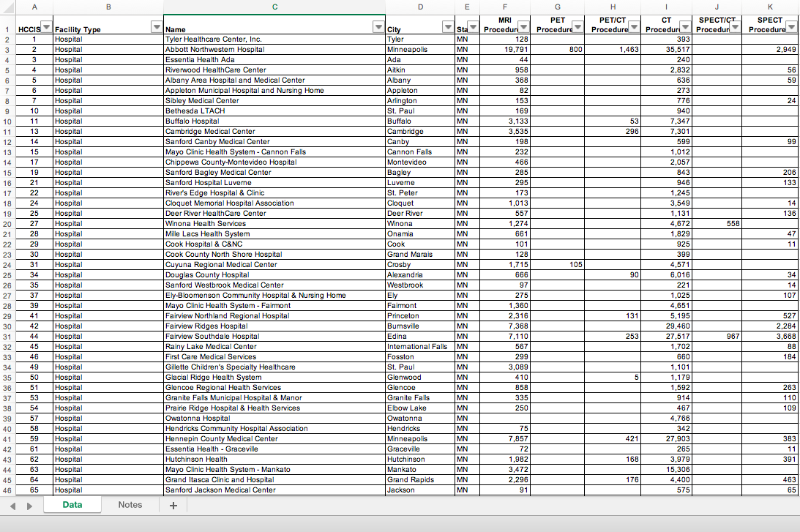The height and width of the screenshot is (532, 800).
Task: Click the SPECT/CT value 558
Action: [x=717, y=223]
